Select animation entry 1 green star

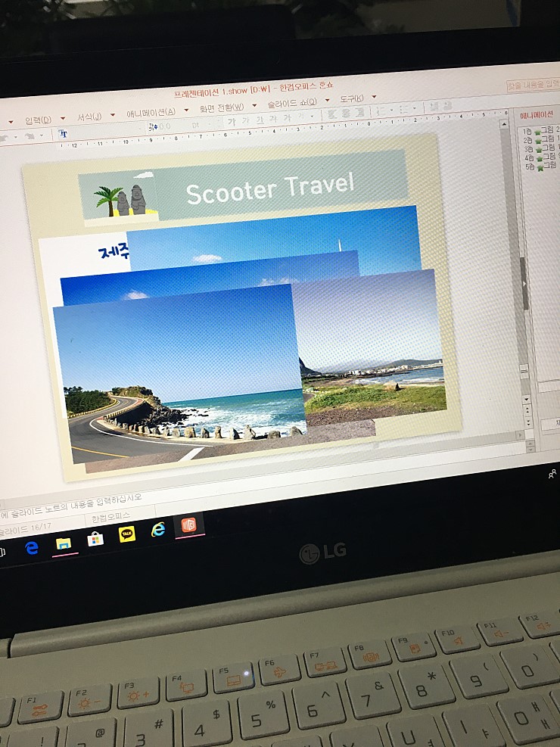click(x=537, y=132)
